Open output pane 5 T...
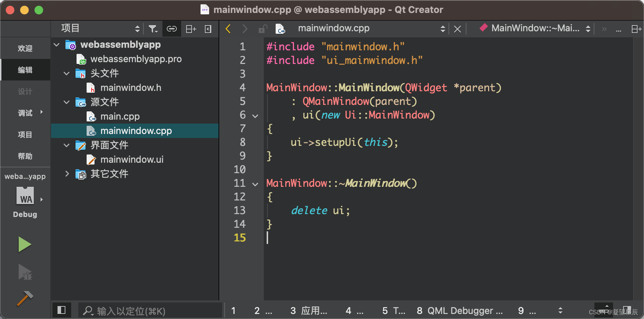The width and height of the screenshot is (644, 319). pyautogui.click(x=394, y=310)
